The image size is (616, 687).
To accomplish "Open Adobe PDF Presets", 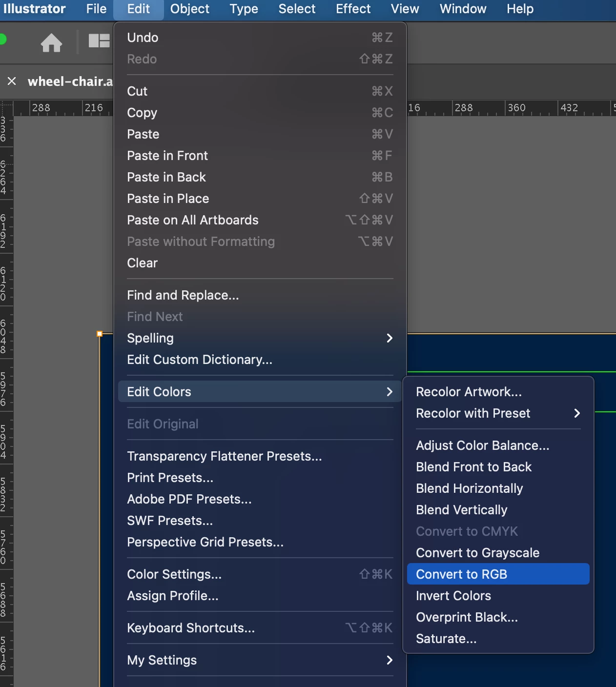I will [x=260, y=499].
